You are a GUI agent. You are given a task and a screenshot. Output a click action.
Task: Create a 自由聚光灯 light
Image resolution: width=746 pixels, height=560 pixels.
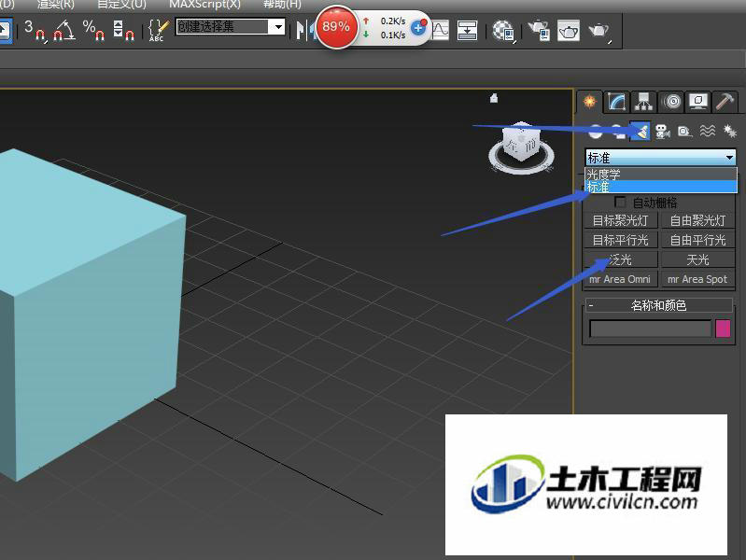click(x=698, y=221)
